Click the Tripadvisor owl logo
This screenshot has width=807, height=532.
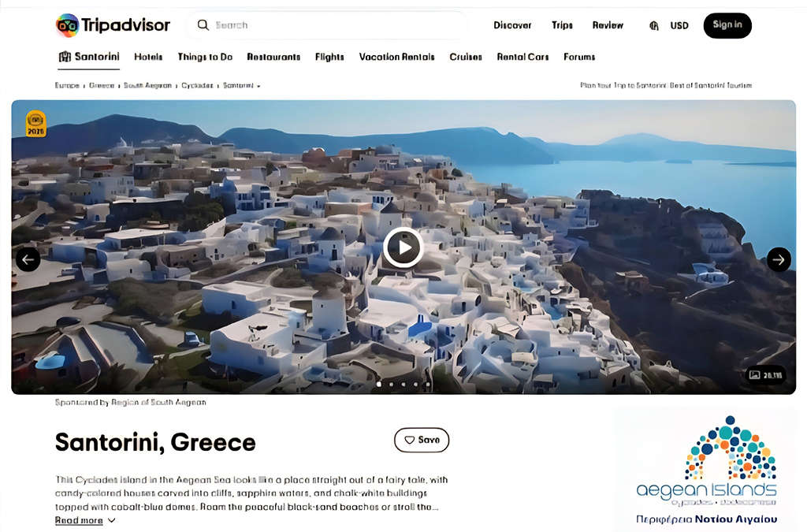pos(68,25)
